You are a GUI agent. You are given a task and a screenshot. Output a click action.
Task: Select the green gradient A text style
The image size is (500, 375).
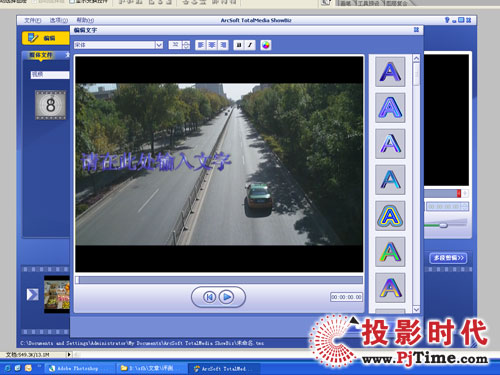pyautogui.click(x=390, y=252)
